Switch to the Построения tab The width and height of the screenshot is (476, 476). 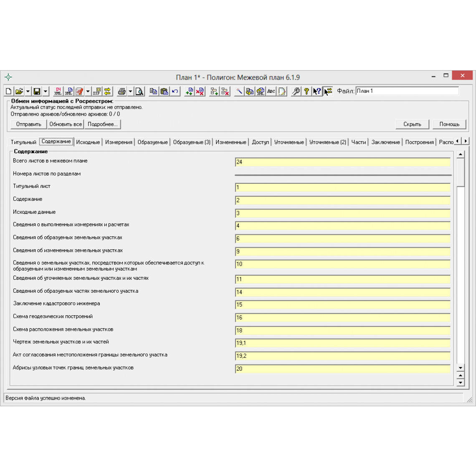(420, 142)
